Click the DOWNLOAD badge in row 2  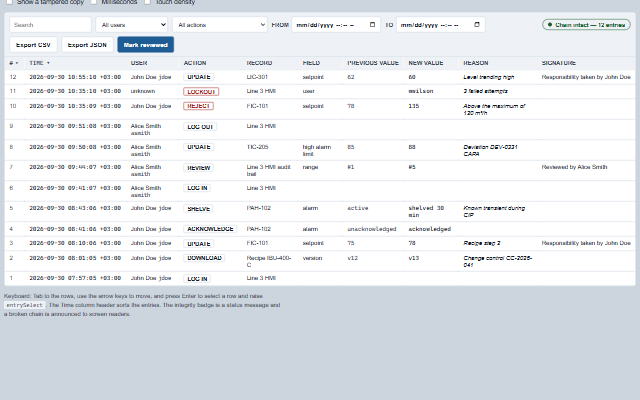point(204,258)
